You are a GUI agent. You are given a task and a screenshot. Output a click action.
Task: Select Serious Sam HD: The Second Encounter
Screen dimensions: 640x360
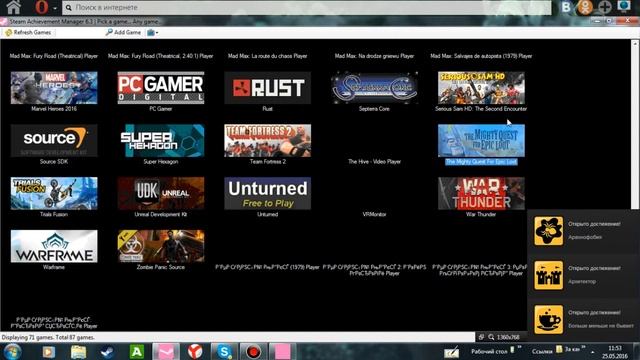click(481, 91)
